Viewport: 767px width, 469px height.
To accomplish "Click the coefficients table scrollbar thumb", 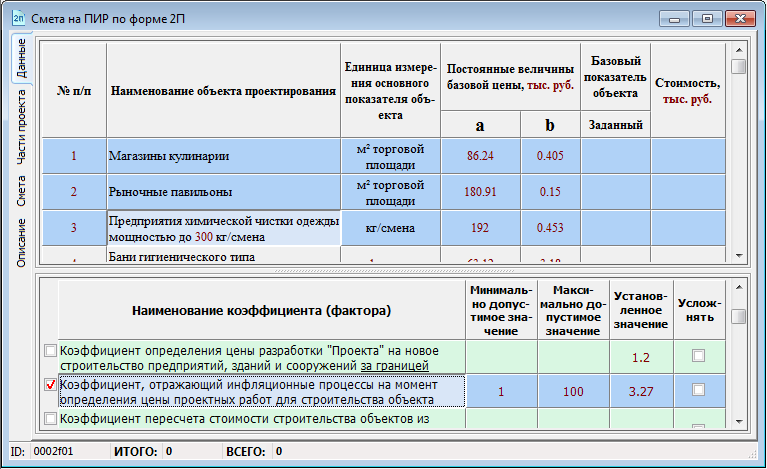I will click(x=739, y=316).
